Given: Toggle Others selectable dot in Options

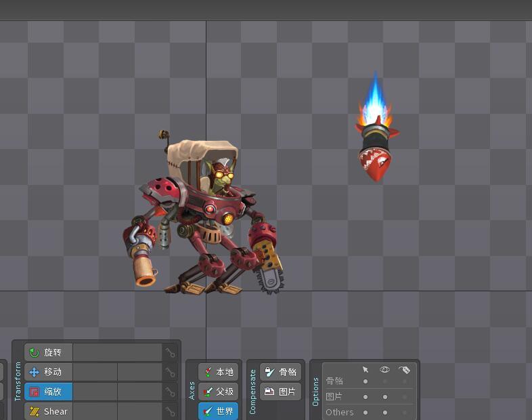Looking at the screenshot, I should tap(365, 413).
